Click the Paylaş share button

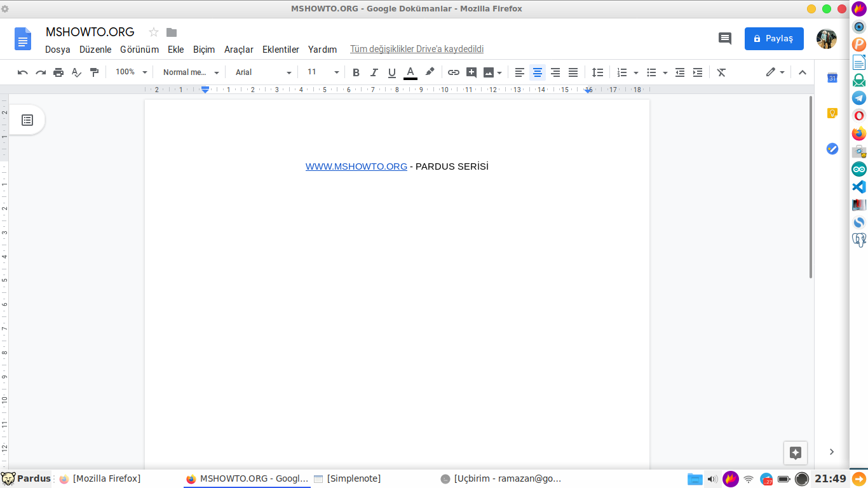point(774,39)
